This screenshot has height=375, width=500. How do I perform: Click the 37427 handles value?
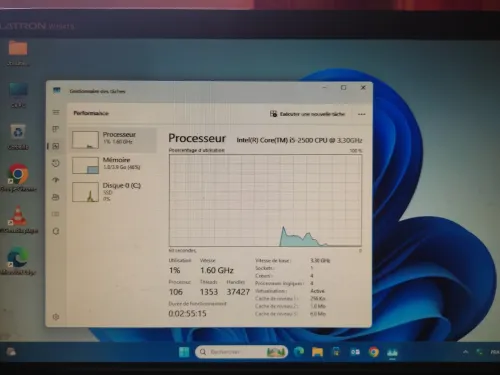[238, 292]
